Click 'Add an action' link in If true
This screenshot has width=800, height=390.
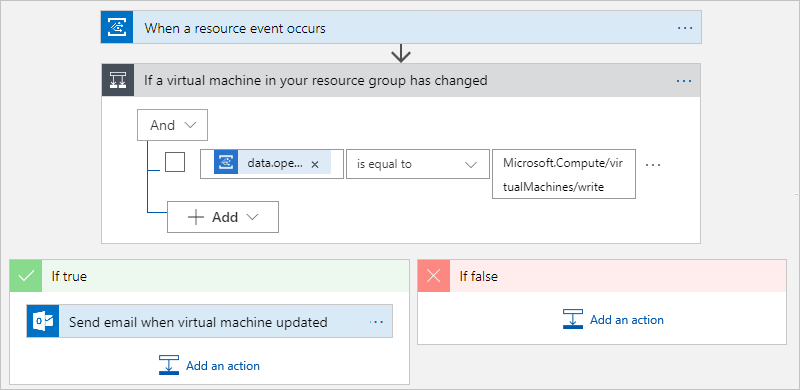point(223,365)
